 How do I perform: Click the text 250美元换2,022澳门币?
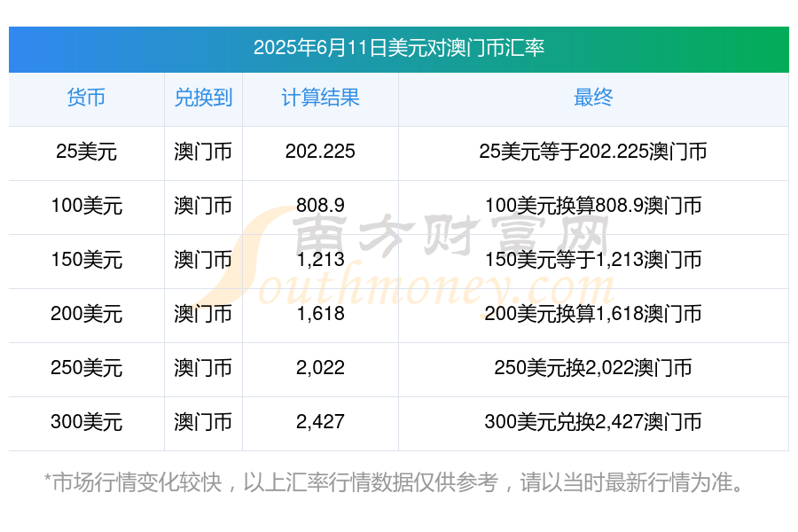[593, 368]
